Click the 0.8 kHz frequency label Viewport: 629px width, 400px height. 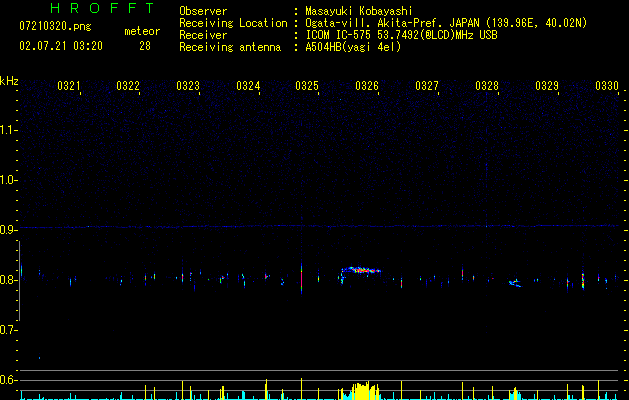8,280
